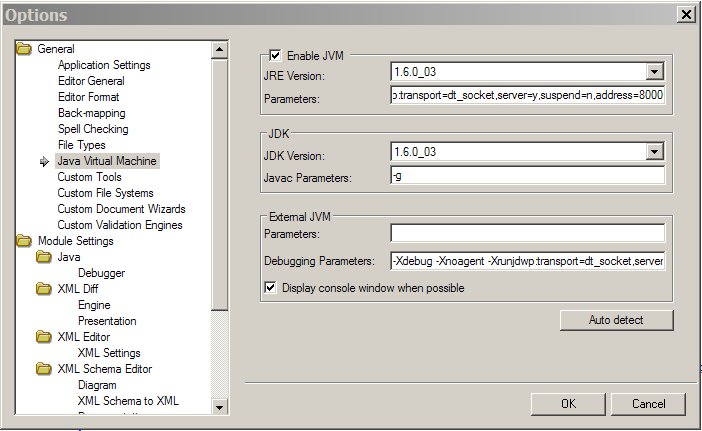
Task: Close the Options dialog with X
Action: [x=686, y=15]
